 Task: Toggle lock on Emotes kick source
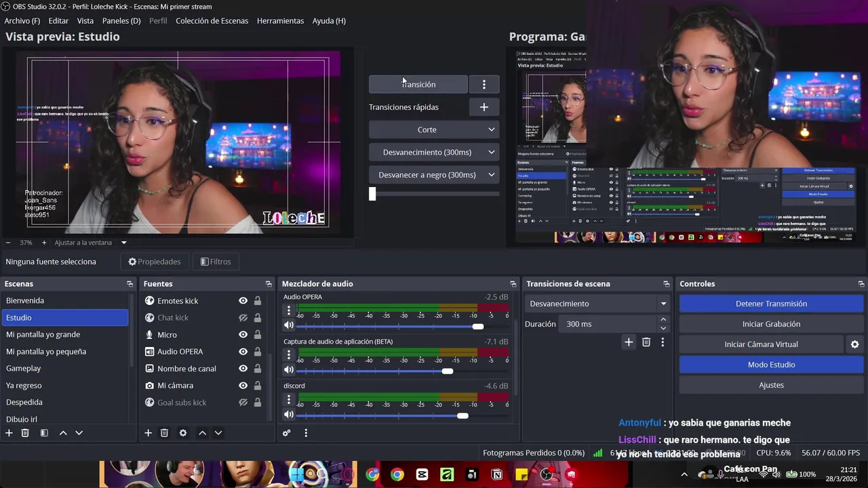(x=258, y=301)
